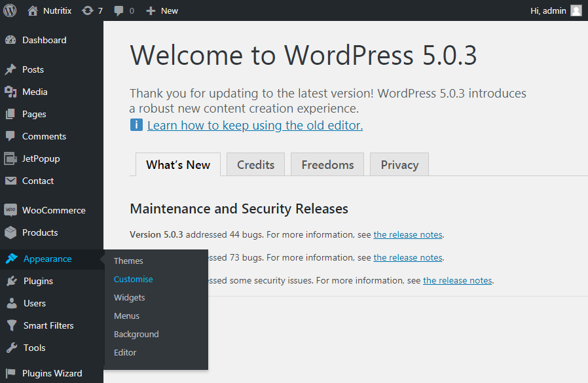The width and height of the screenshot is (588, 383).
Task: Open WooCommerce menu label
Action: [x=54, y=210]
